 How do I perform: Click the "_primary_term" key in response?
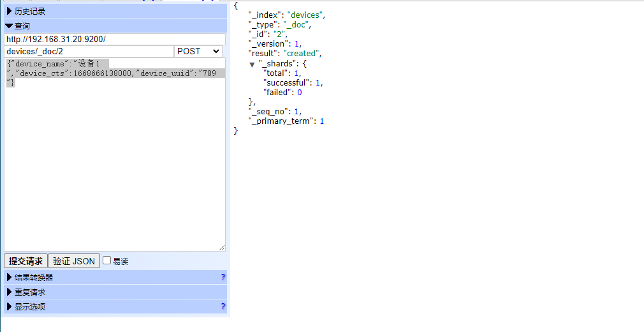point(281,121)
